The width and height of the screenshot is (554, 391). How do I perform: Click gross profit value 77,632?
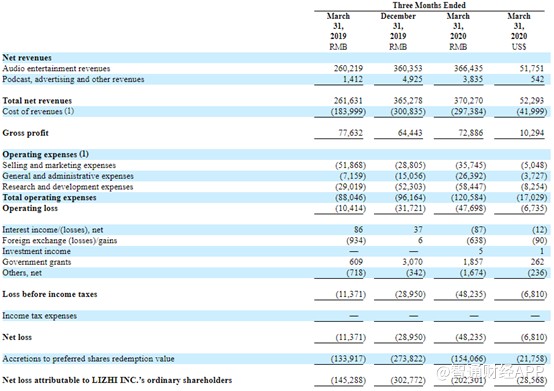tap(350, 133)
